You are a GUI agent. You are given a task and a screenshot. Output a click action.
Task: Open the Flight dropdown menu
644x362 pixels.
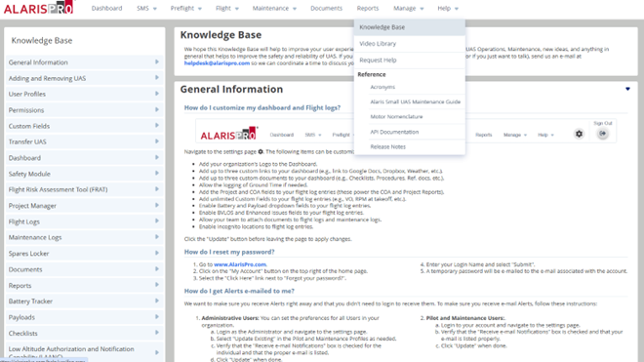(x=227, y=8)
